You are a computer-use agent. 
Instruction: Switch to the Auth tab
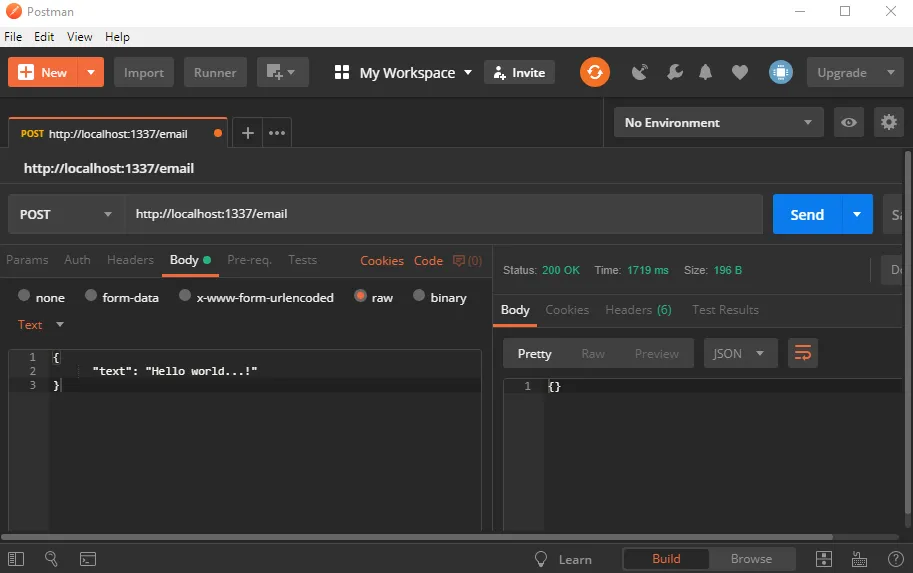pos(77,260)
